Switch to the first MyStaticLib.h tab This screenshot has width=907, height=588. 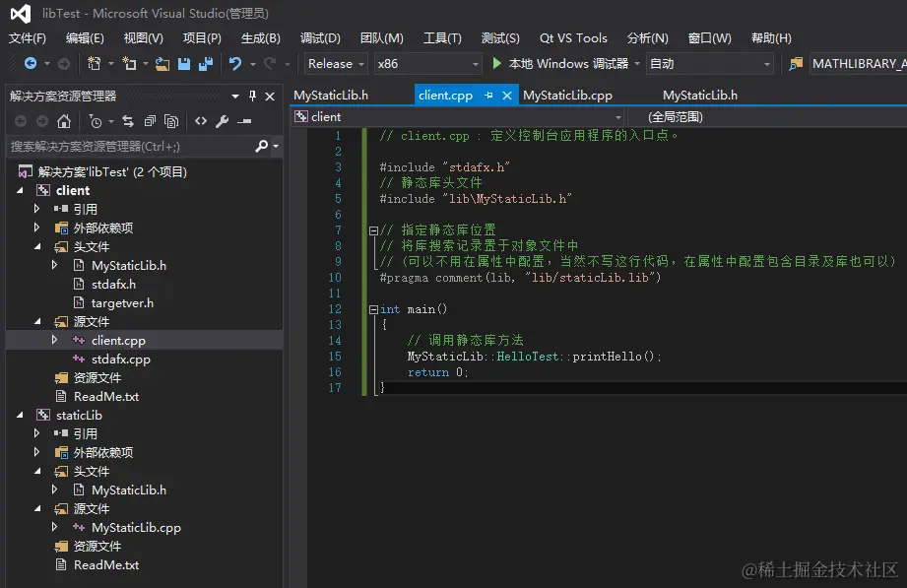coord(331,95)
